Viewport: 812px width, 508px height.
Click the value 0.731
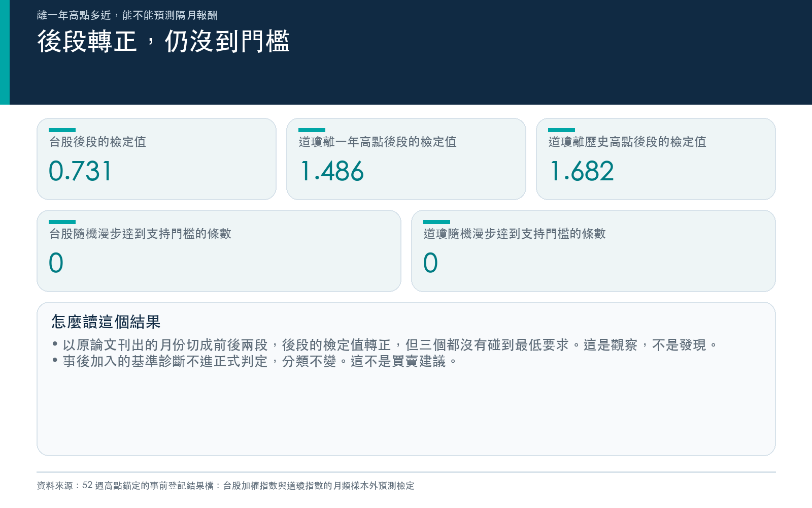[x=80, y=171]
